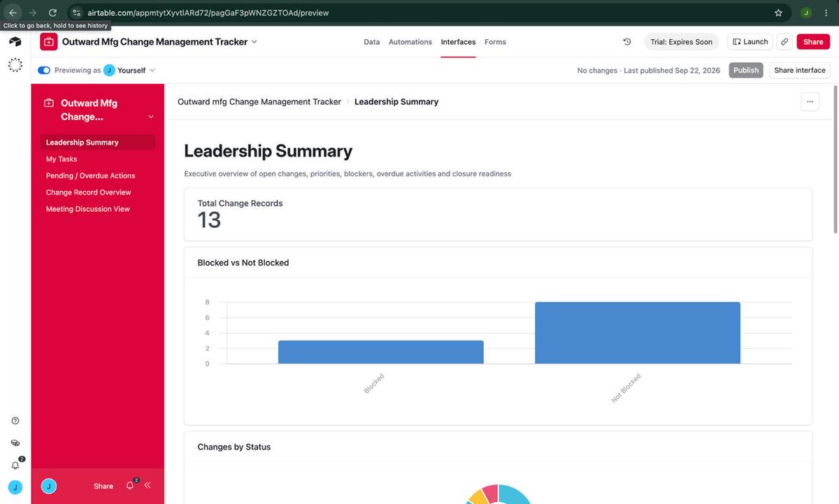Open My Tasks page in sidebar

pos(98,159)
